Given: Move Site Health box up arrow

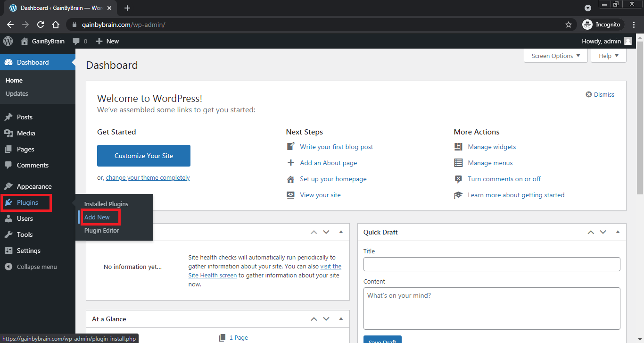Looking at the screenshot, I should coord(314,232).
